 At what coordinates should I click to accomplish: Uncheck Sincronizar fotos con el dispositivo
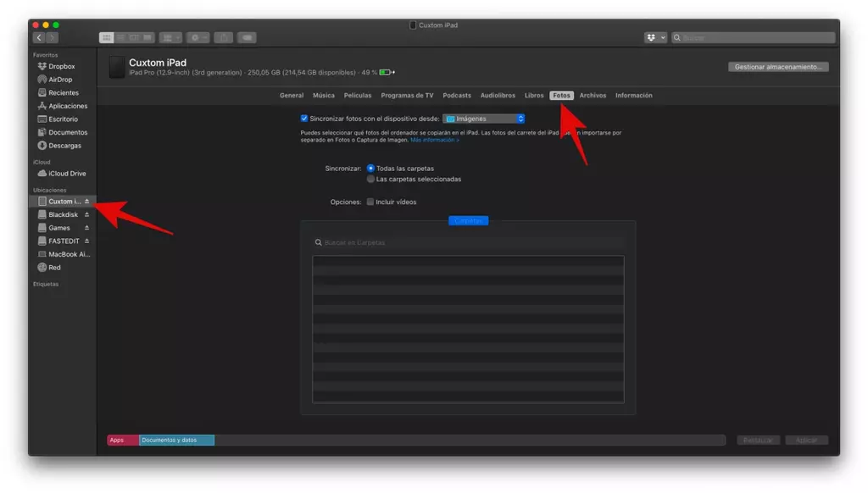(x=304, y=119)
